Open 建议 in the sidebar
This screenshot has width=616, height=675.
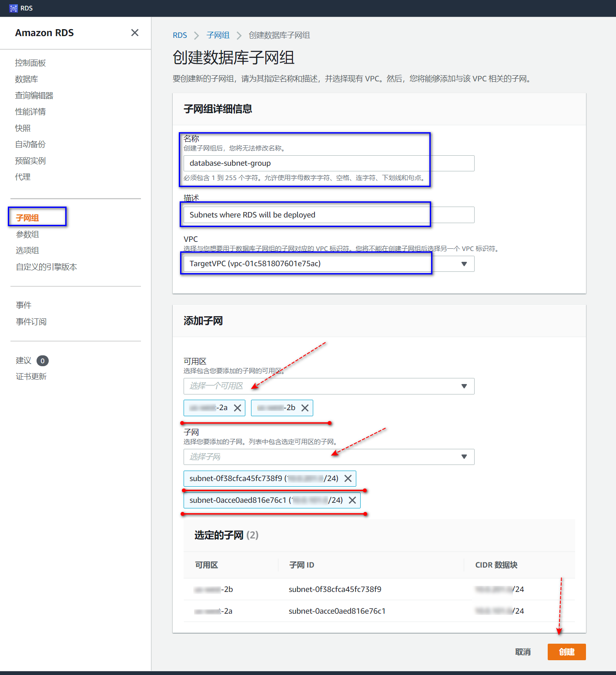(23, 361)
